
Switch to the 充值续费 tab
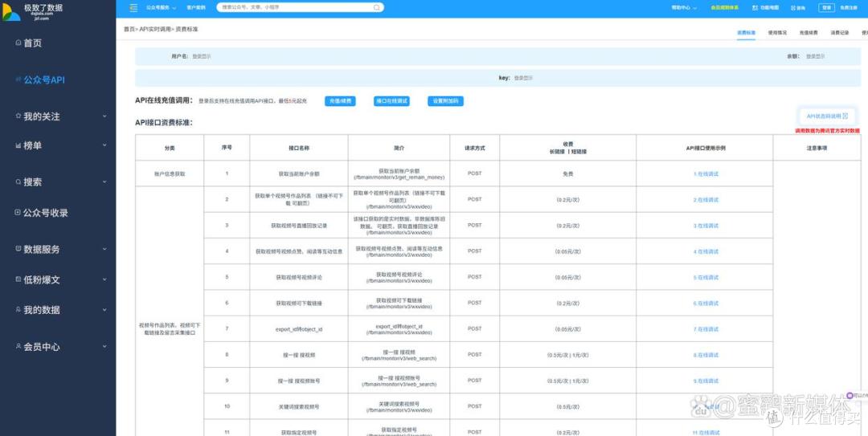tap(809, 33)
